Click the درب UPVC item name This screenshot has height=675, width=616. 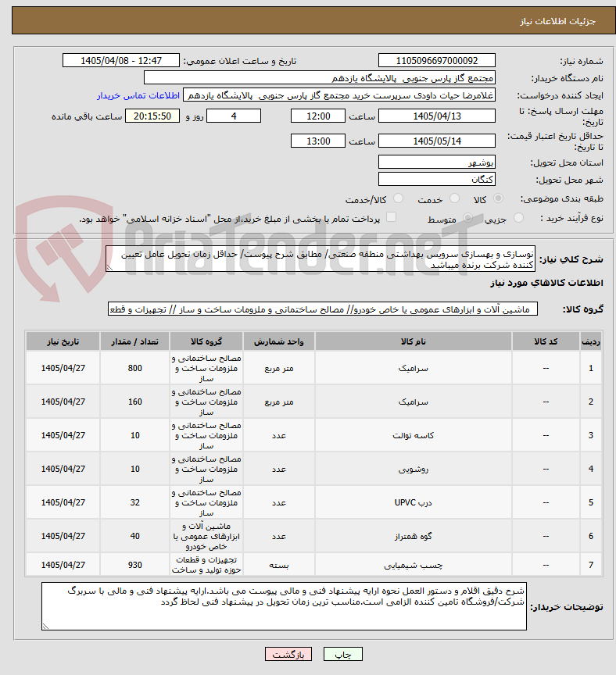413,503
